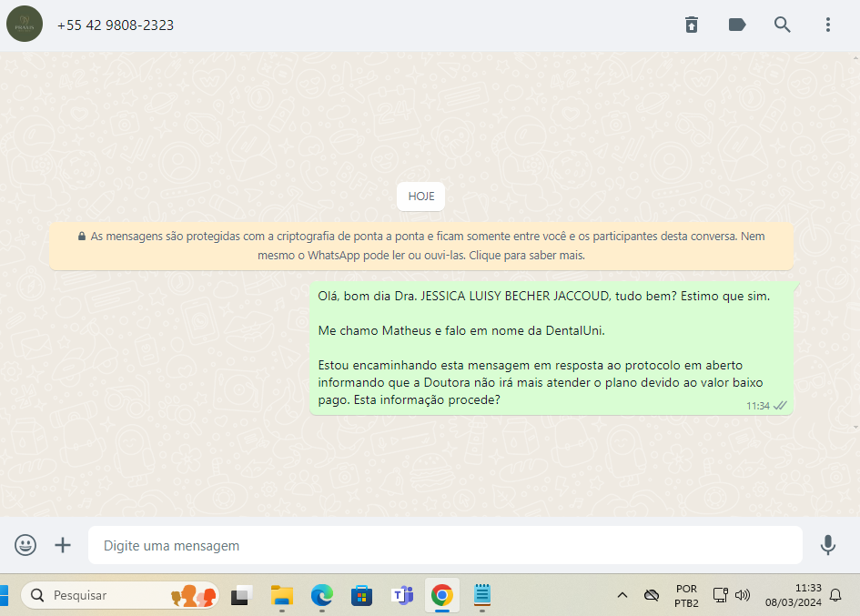
Task: Open Microsoft Store from the taskbar
Action: coord(362,595)
